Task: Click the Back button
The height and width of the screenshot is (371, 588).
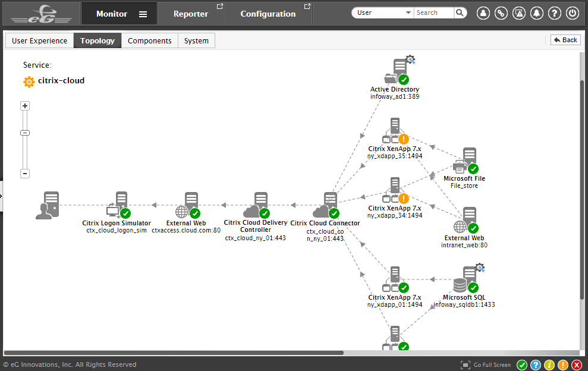Action: (x=565, y=40)
